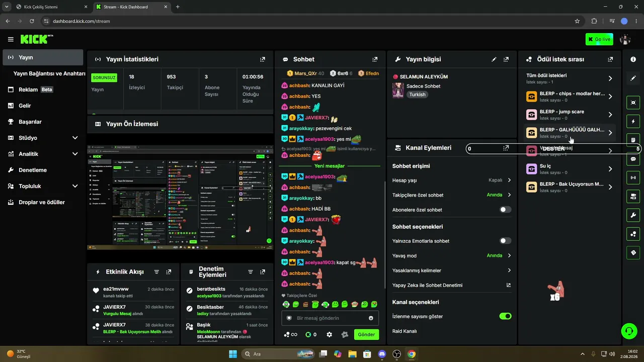The image size is (644, 362).
Task: Open the hamburger navigation menu
Action: [11, 39]
